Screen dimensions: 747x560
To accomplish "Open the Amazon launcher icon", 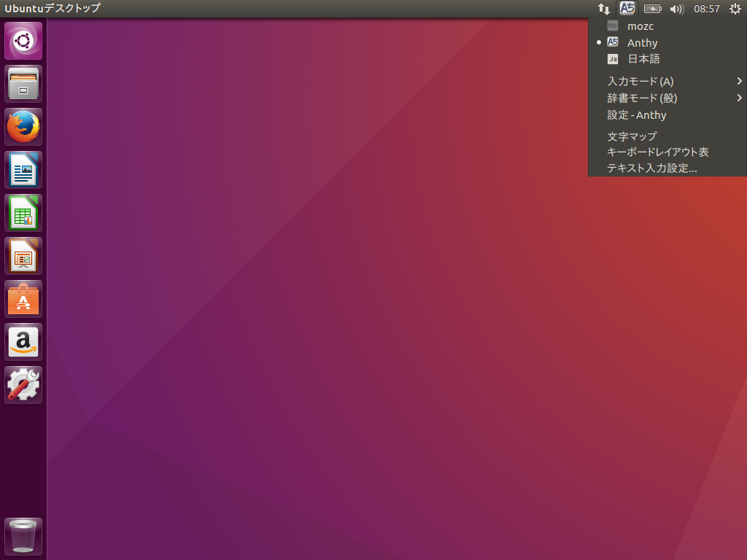I will (x=23, y=342).
